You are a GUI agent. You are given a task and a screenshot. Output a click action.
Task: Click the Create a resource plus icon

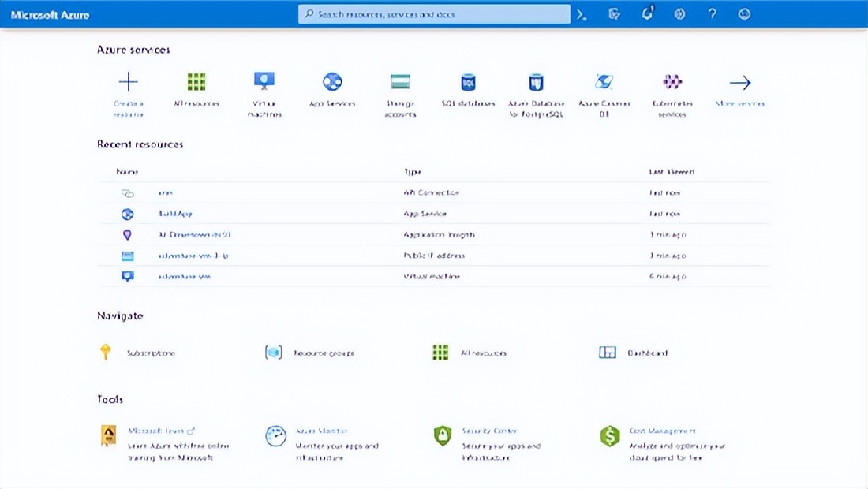128,82
